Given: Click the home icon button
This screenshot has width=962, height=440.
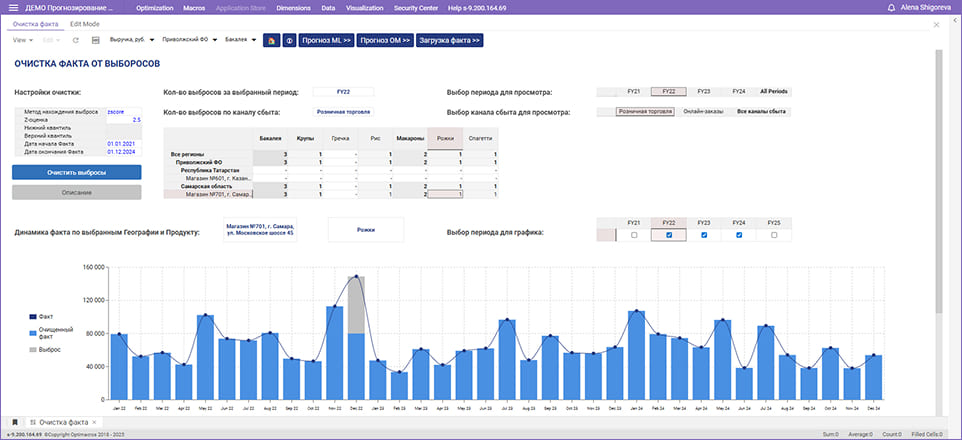Looking at the screenshot, I should pos(270,40).
